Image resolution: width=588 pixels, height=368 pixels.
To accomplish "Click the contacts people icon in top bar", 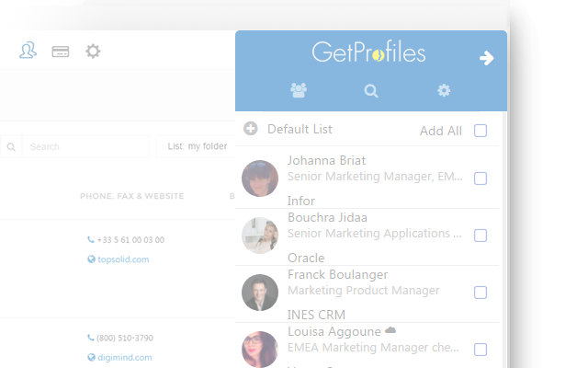I will pos(28,52).
